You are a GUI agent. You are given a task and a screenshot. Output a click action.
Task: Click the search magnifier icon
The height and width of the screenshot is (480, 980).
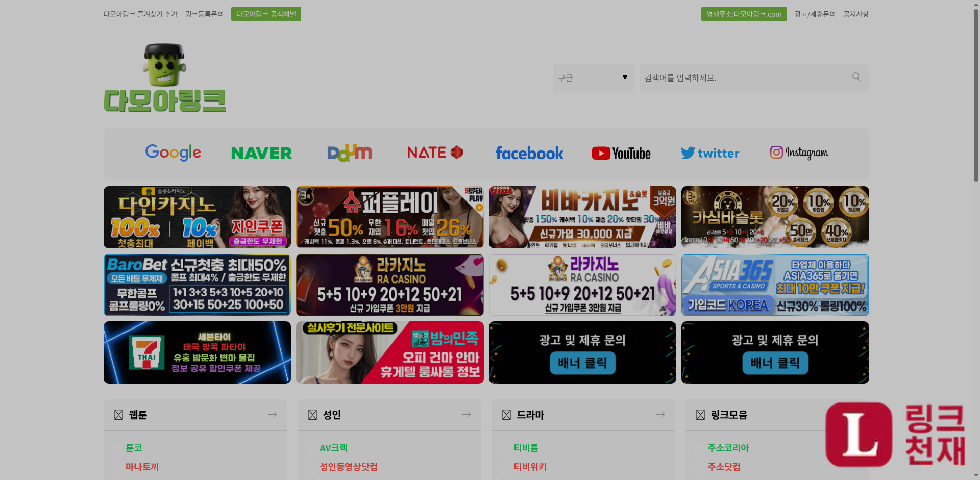click(856, 77)
